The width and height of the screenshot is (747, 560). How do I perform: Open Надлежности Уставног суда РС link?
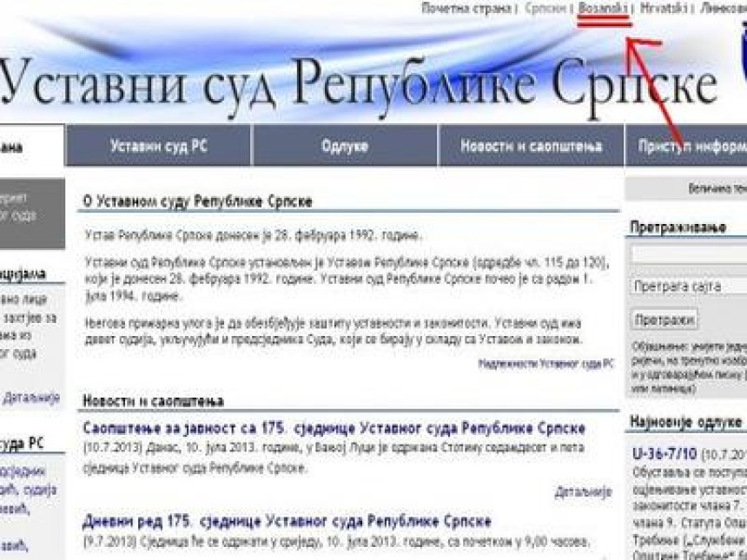click(545, 364)
